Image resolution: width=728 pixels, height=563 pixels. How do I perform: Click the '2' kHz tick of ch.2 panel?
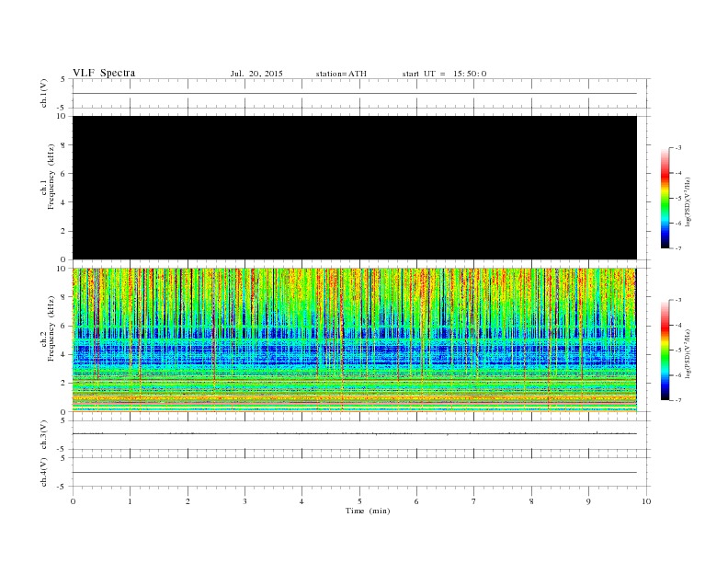(x=64, y=384)
